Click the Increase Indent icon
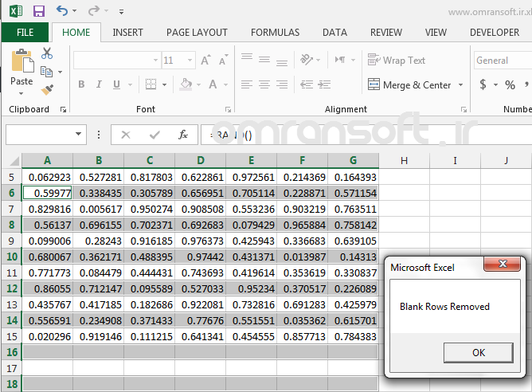The image size is (532, 392). click(324, 84)
